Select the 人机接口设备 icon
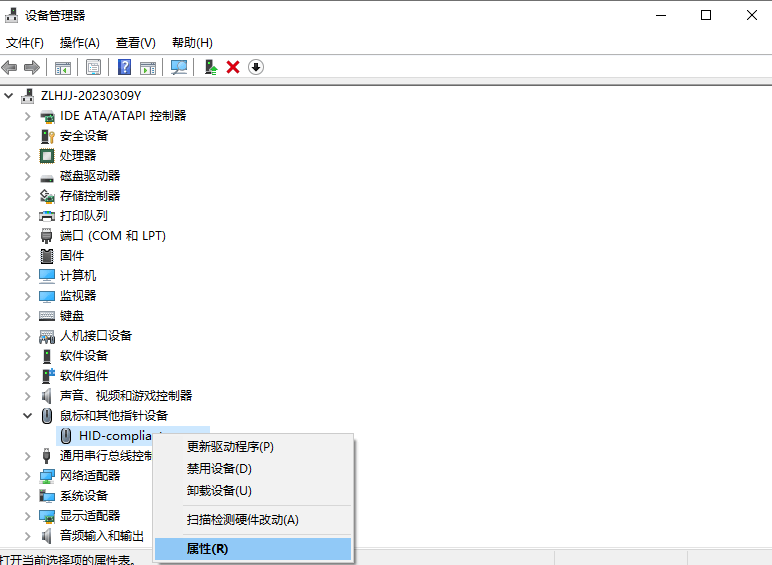Screen dimensions: 772x565 coord(47,336)
